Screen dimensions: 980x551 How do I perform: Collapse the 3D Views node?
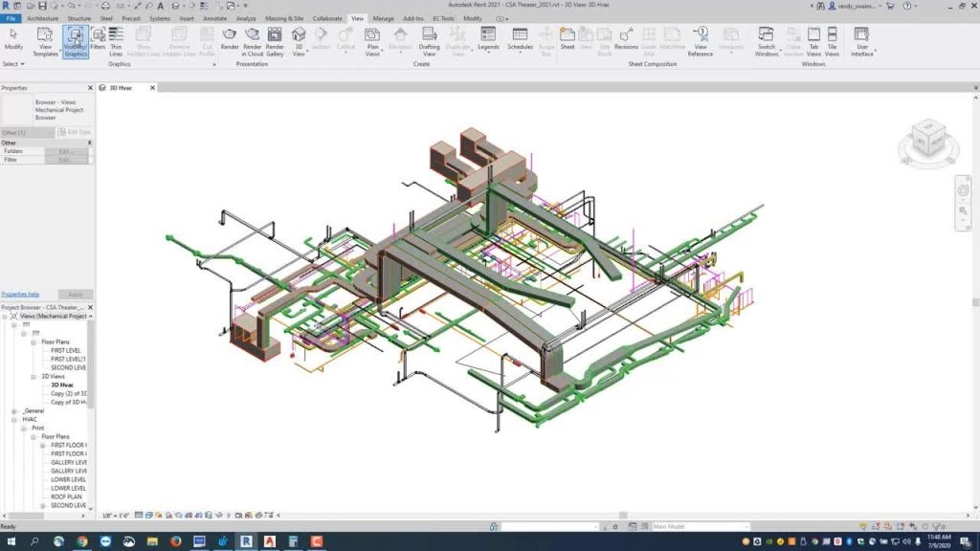(x=33, y=377)
